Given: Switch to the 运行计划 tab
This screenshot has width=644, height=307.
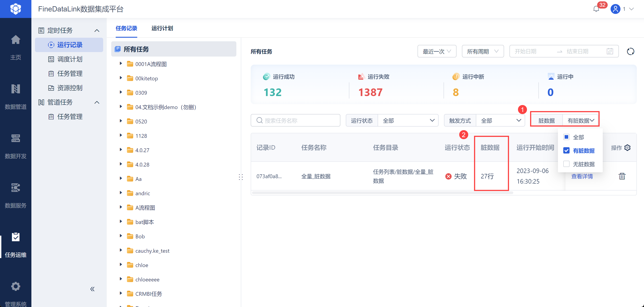Looking at the screenshot, I should [x=162, y=28].
